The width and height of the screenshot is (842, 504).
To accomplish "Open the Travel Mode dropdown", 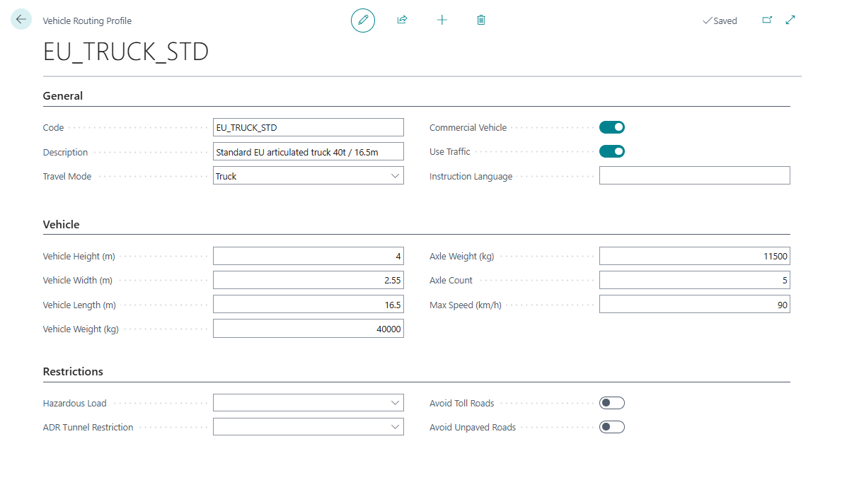I will pyautogui.click(x=308, y=176).
